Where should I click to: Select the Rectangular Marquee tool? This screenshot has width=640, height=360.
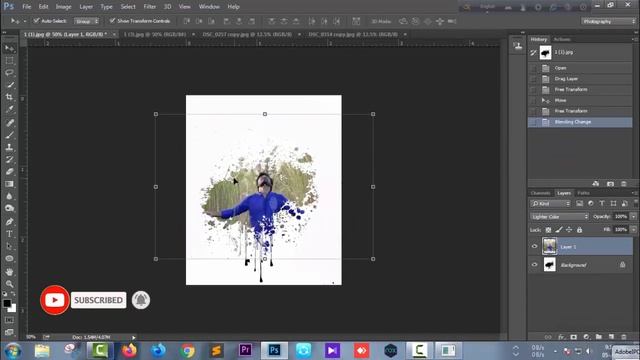(9, 61)
